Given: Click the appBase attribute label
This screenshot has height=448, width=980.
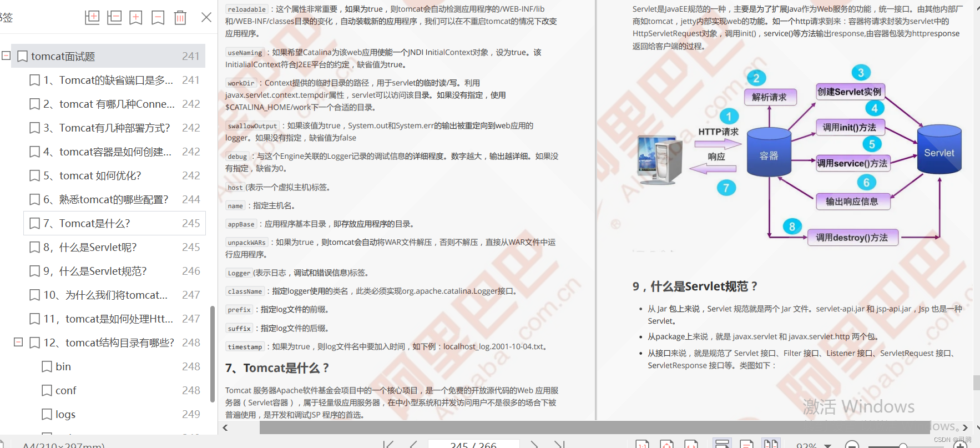Looking at the screenshot, I should click(x=241, y=224).
